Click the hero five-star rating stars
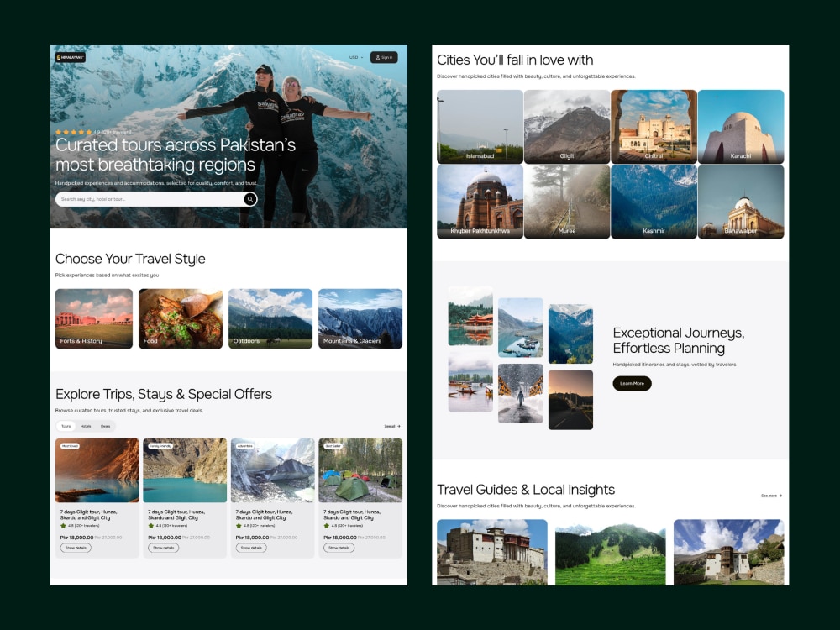 coord(74,132)
